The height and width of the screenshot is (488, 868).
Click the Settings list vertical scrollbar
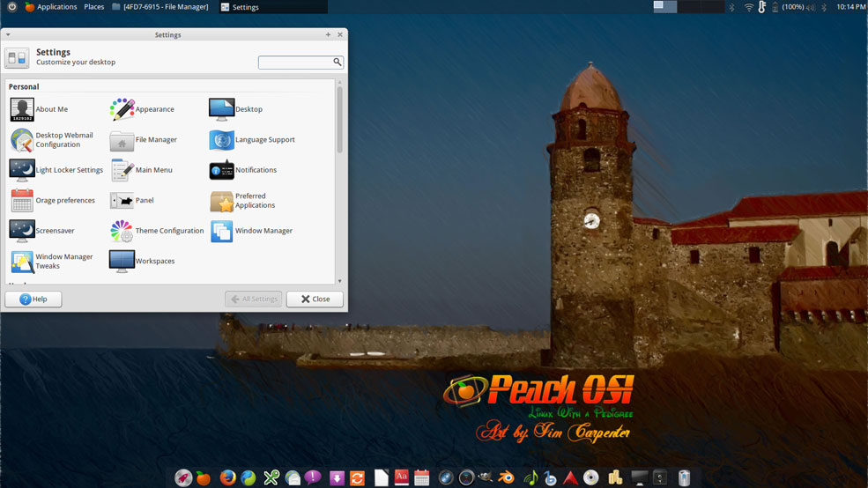[340, 120]
